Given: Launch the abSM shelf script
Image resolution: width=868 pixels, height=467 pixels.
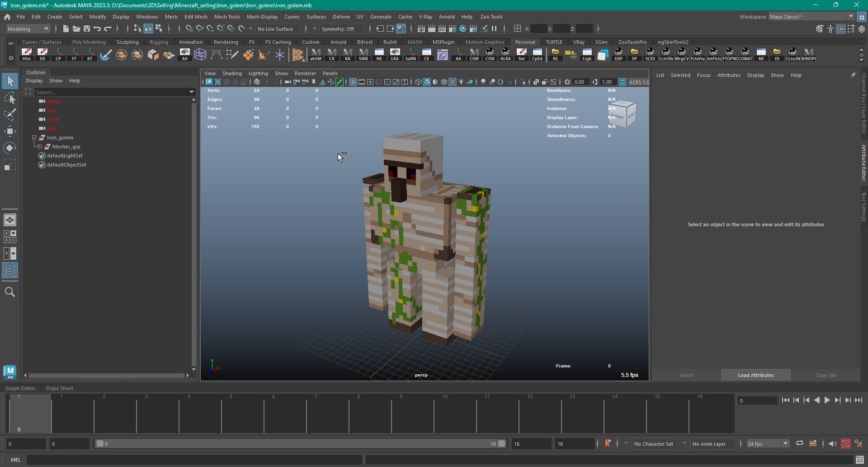Looking at the screenshot, I should tap(316, 54).
